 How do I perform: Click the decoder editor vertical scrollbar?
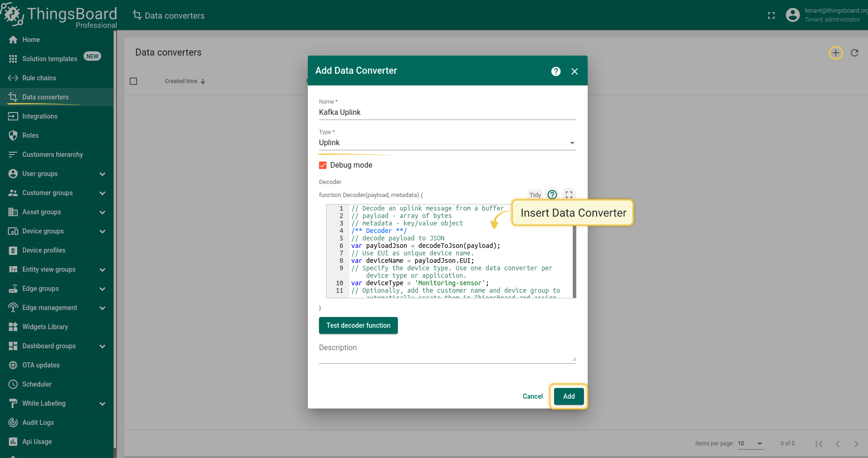coord(574,261)
